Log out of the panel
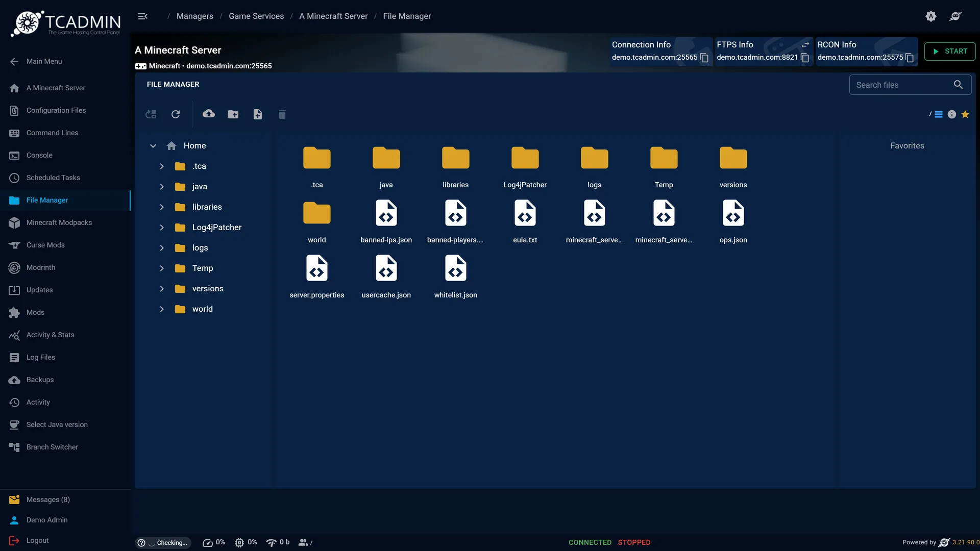980x551 pixels. [65, 540]
